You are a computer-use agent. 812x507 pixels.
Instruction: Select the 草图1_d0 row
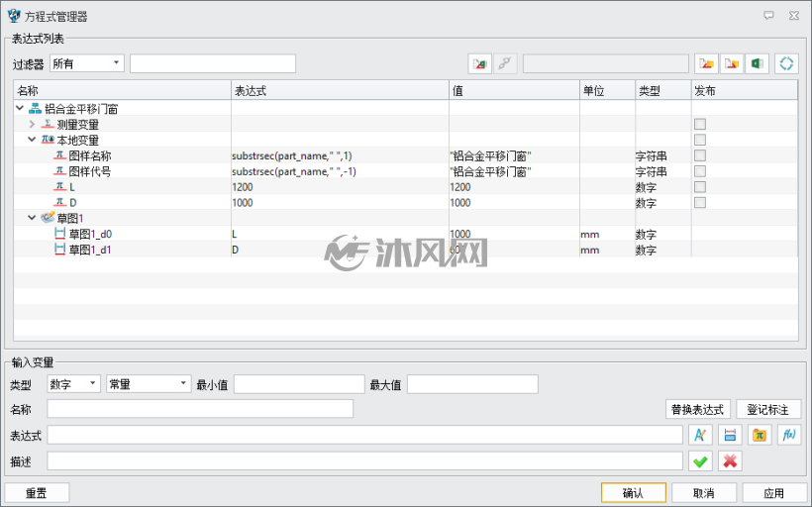(405, 234)
